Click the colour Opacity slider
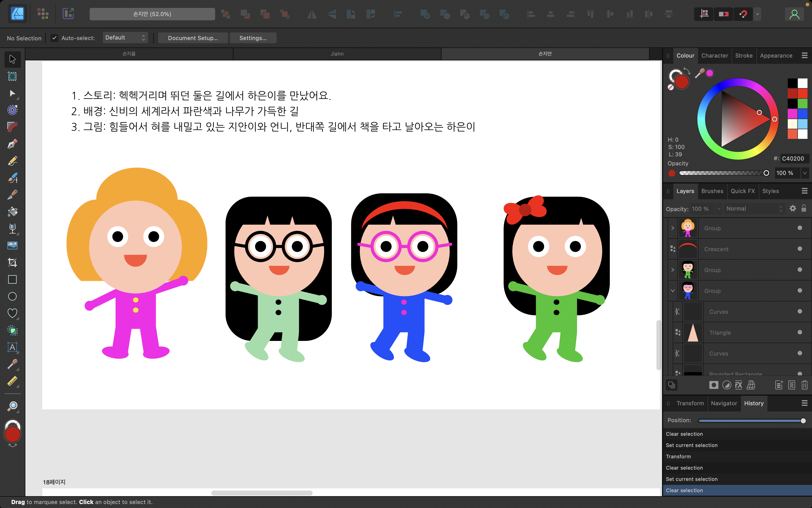The image size is (812, 508). (724, 173)
